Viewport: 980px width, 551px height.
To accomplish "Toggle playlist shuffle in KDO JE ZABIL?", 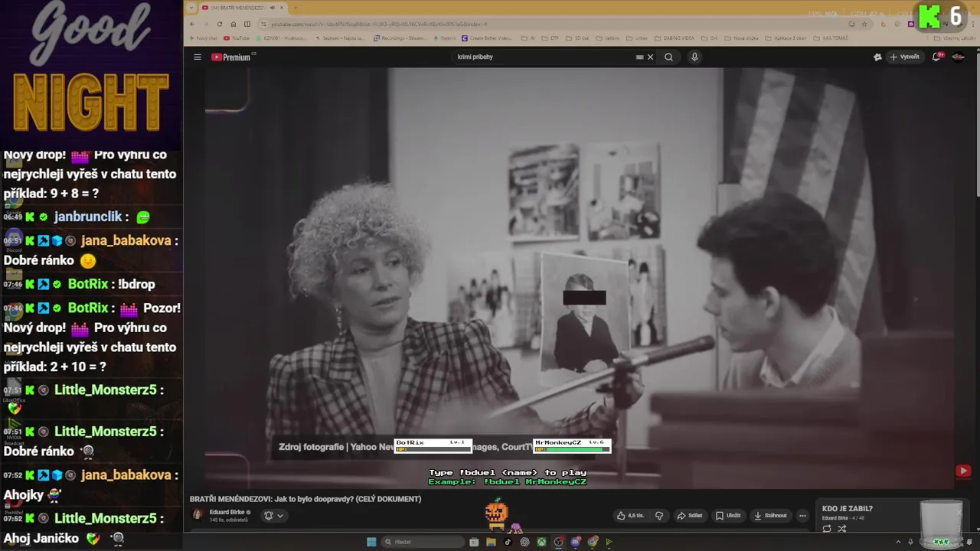I will click(x=841, y=529).
